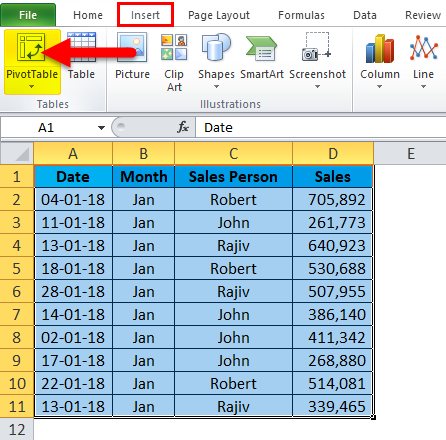
Task: Select column A header
Action: click(73, 154)
